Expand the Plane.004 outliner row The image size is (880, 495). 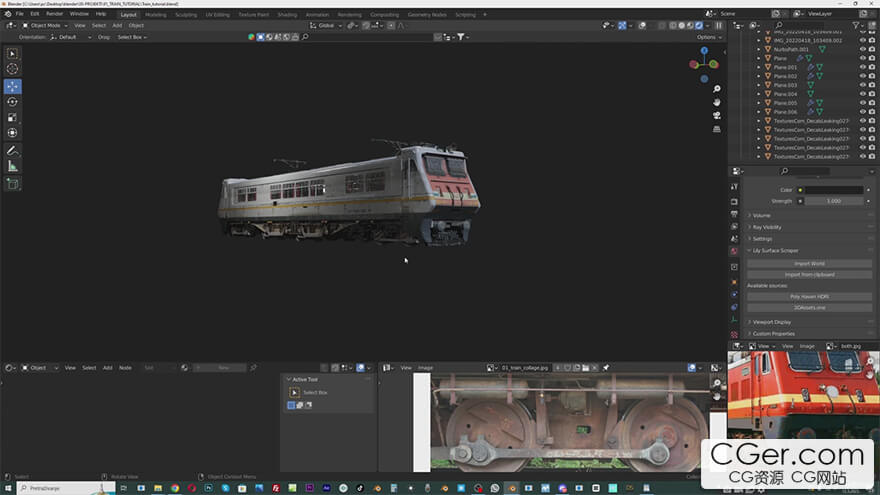759,94
